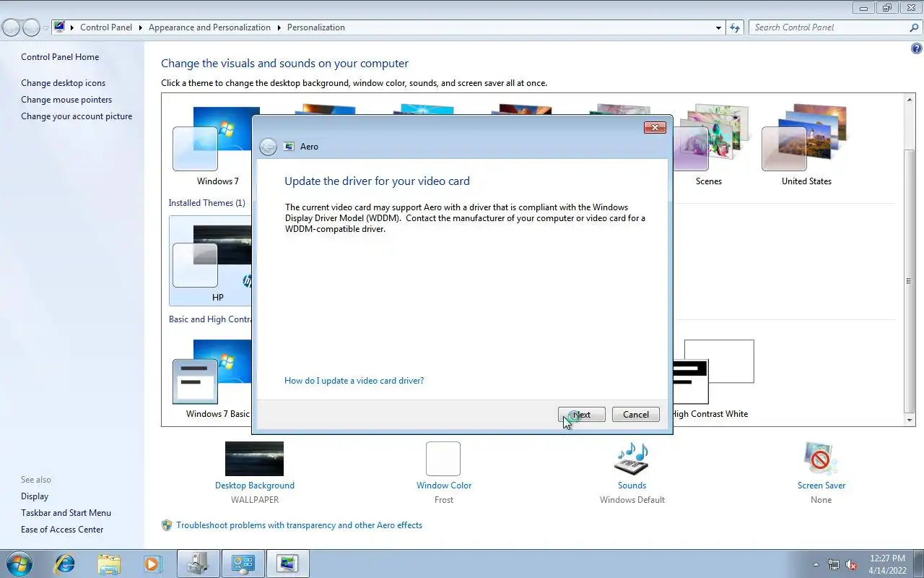This screenshot has height=578, width=924.
Task: Launch Windows Media Player from taskbar
Action: (x=152, y=564)
